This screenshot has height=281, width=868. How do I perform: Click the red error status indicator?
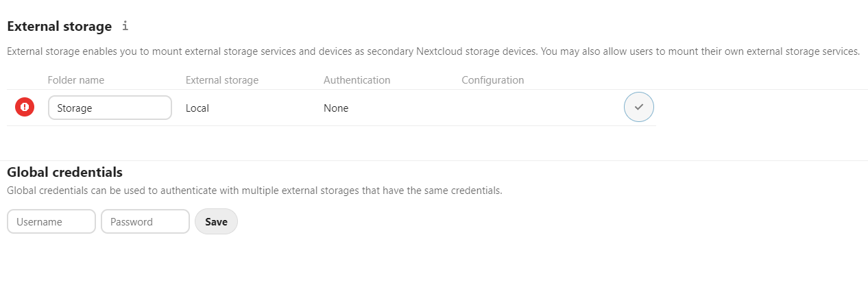25,107
